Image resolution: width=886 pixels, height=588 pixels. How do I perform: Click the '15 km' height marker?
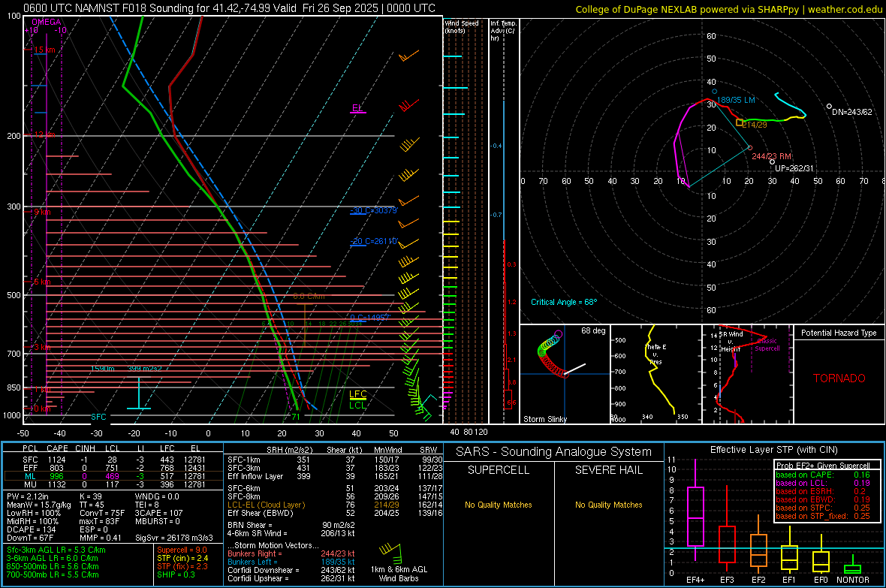tap(44, 50)
